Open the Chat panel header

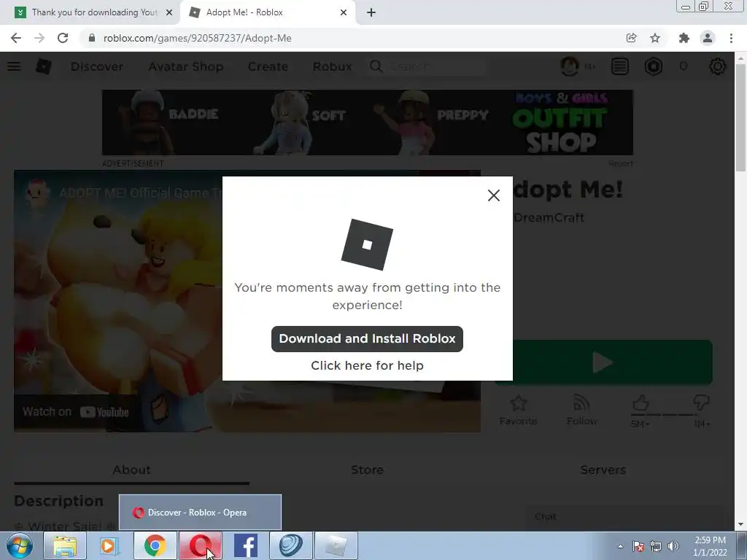tap(623, 517)
